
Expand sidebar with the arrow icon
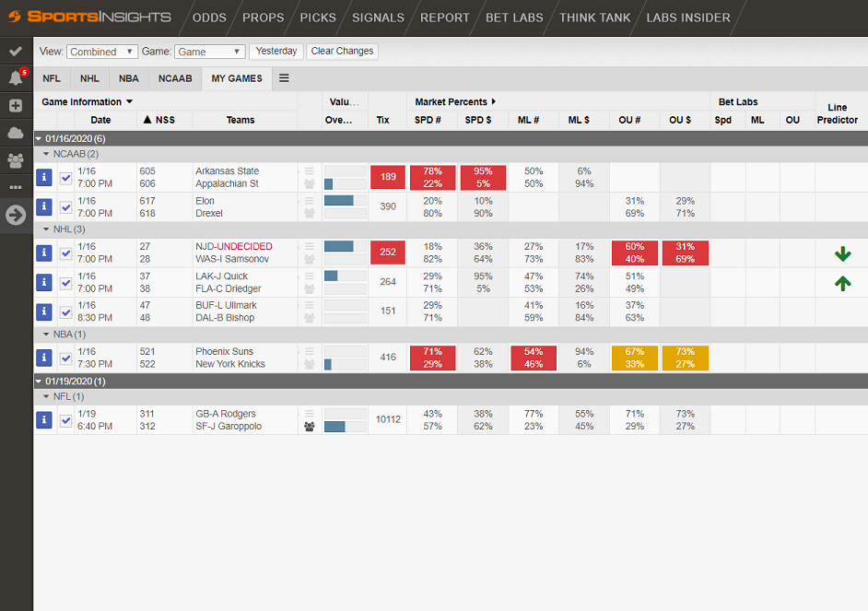16,215
